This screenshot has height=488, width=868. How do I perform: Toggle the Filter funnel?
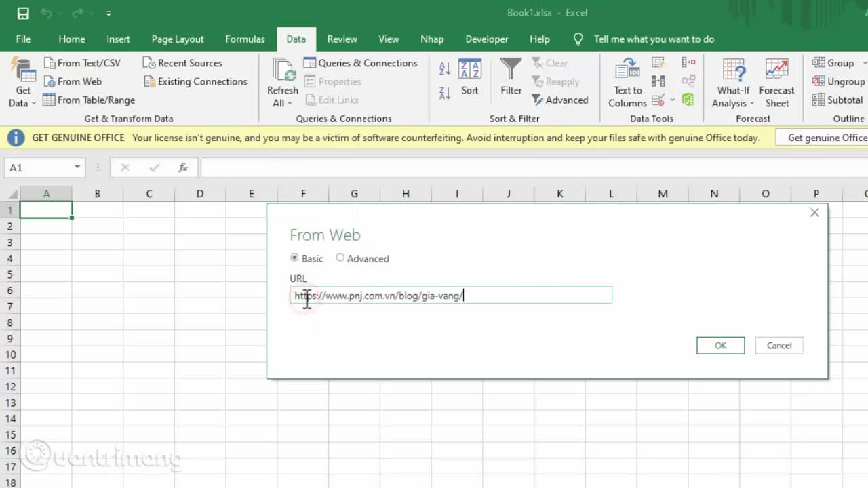click(x=511, y=77)
